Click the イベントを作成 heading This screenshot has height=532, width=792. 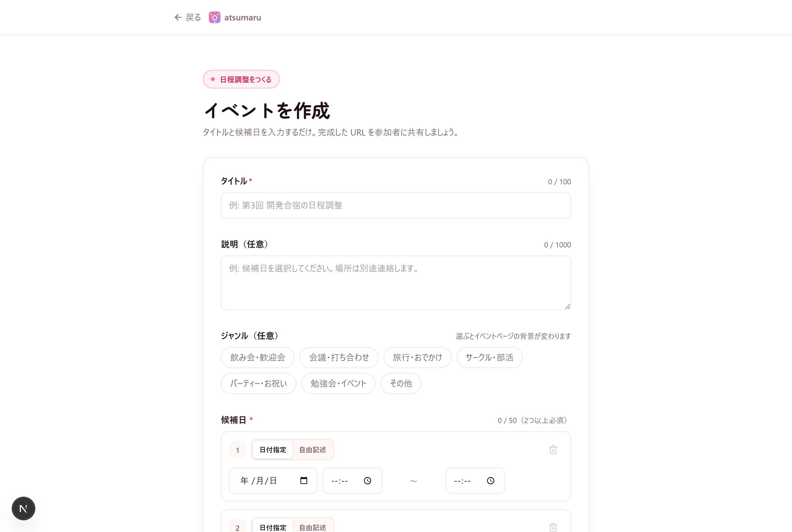pos(267,111)
